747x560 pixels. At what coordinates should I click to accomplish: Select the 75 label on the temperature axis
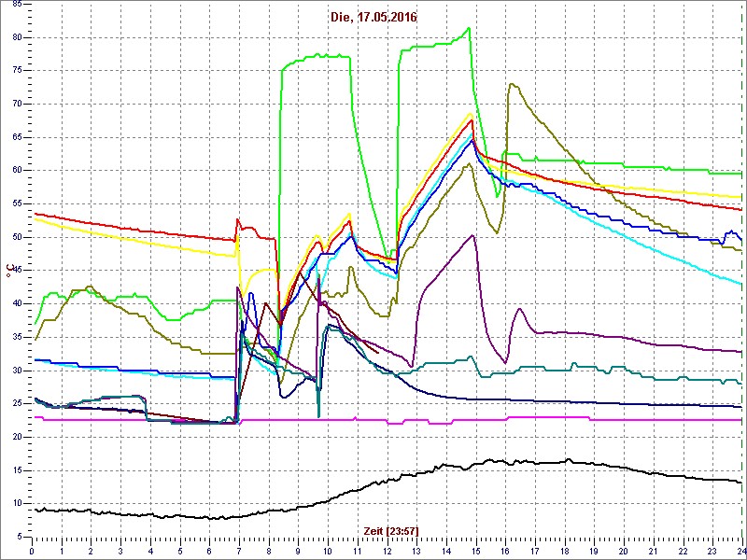pyautogui.click(x=16, y=71)
